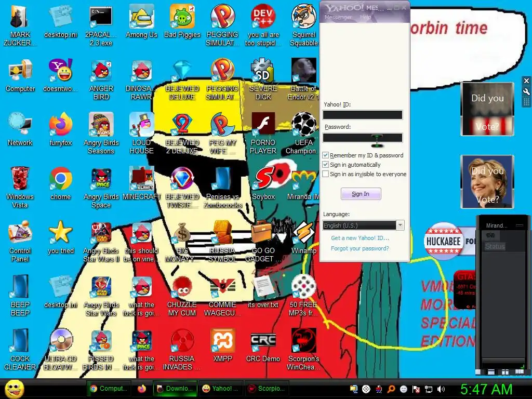Click Status in the Miranda window
Image resolution: width=532 pixels, height=399 pixels.
pyautogui.click(x=495, y=246)
